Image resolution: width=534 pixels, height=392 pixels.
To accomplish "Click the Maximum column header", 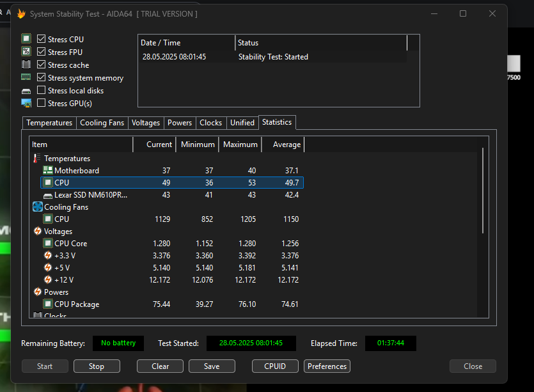I will pyautogui.click(x=240, y=145).
